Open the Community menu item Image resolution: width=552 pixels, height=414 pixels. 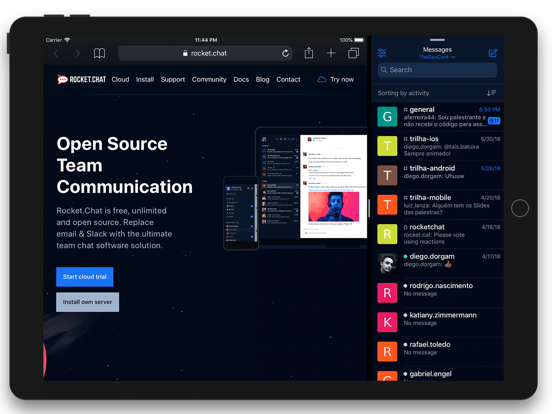pyautogui.click(x=209, y=80)
